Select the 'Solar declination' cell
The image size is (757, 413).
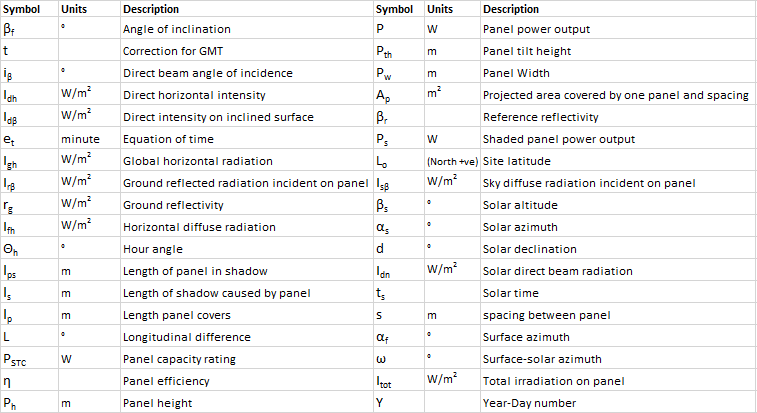618,249
